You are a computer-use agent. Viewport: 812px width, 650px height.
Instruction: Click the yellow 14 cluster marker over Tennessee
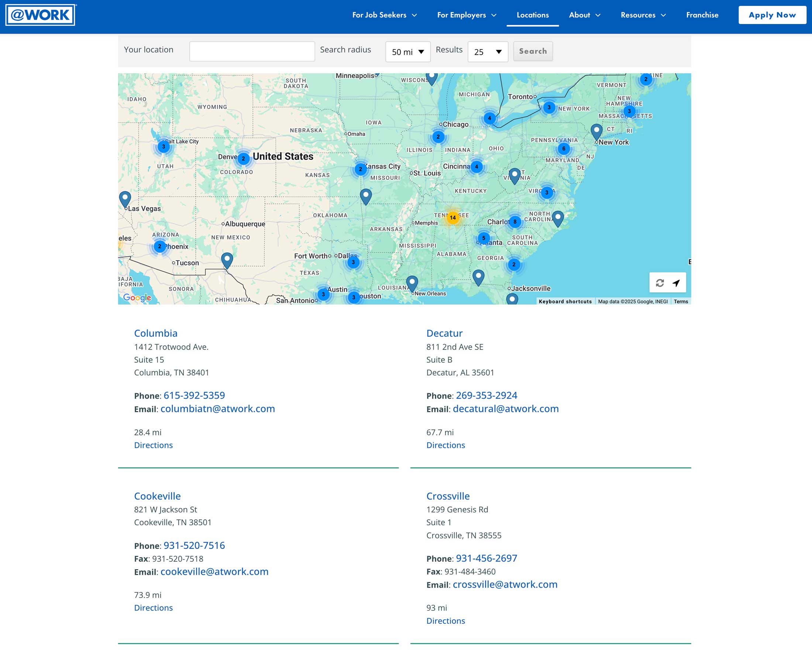tap(453, 217)
